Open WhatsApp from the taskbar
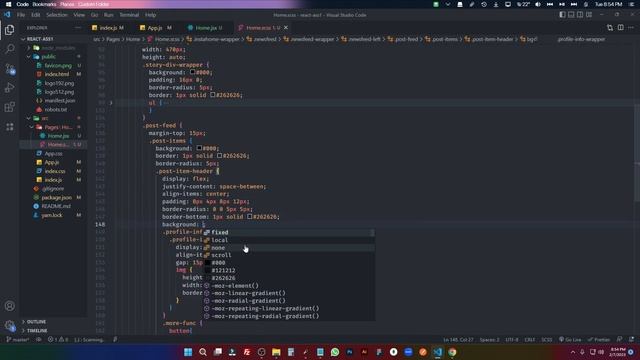640x360 pixels. (x=335, y=352)
